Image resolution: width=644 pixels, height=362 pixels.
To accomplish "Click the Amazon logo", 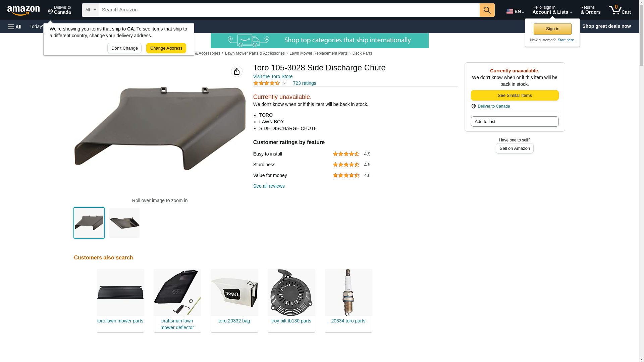I will [x=23, y=10].
